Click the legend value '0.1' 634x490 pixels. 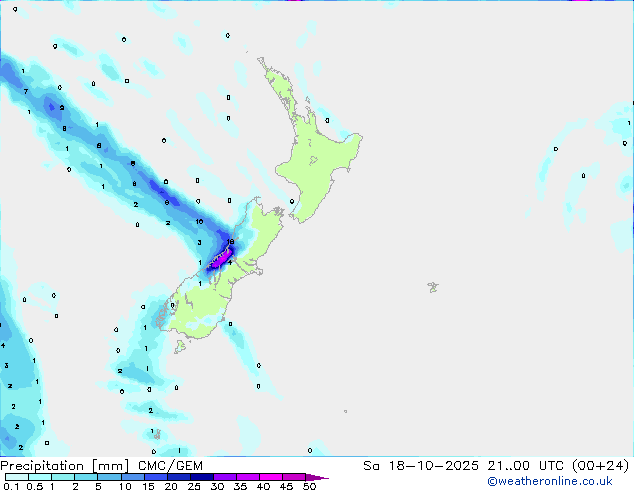point(11,486)
